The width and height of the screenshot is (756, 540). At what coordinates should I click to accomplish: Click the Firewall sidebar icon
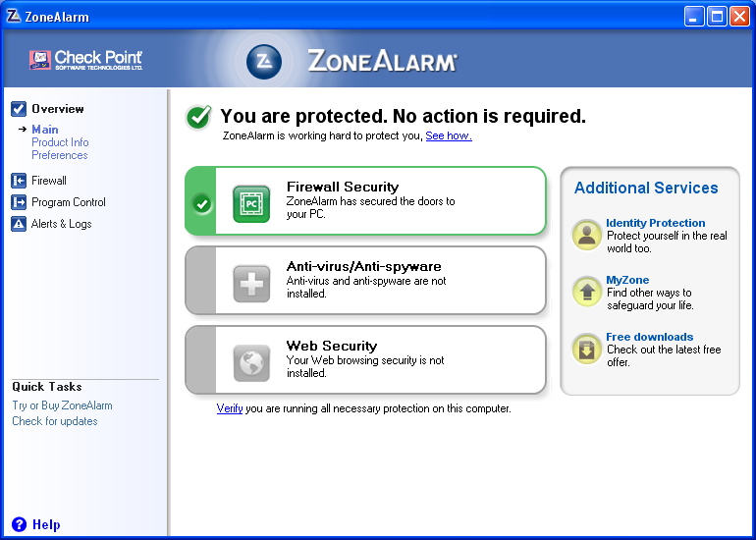click(x=19, y=181)
